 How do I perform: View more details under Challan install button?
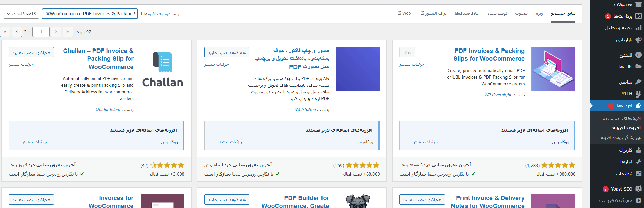point(21,64)
